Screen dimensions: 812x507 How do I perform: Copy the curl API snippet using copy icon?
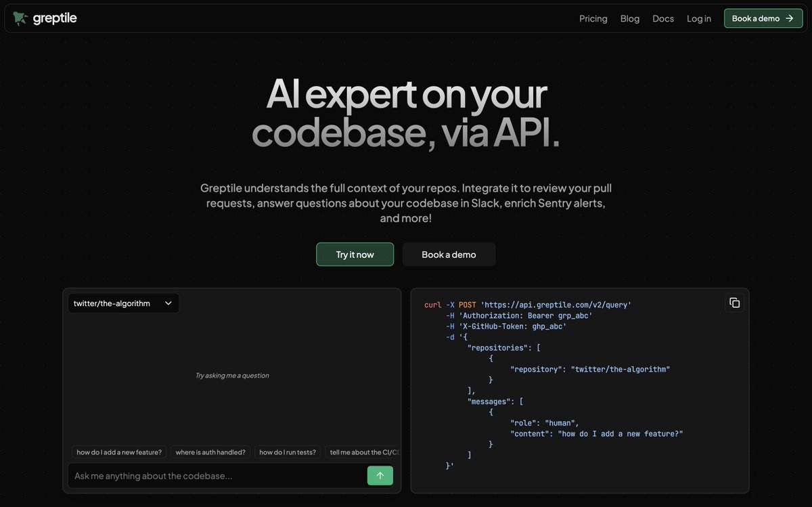[x=734, y=303]
